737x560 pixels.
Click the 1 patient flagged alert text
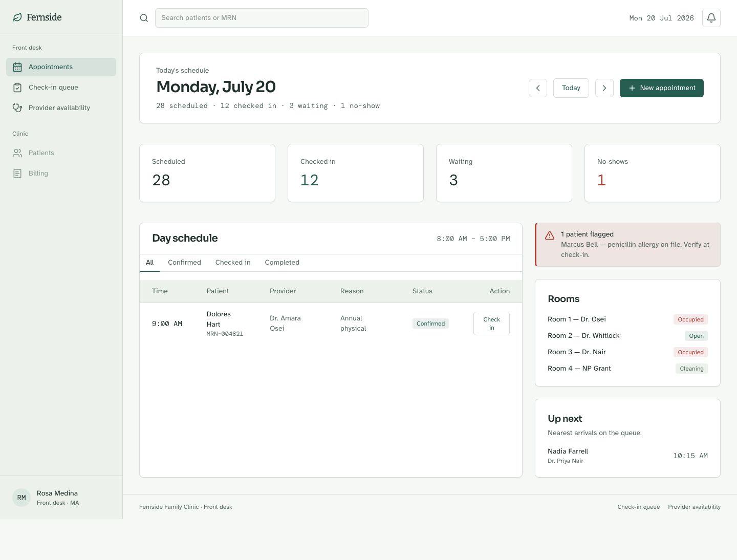click(587, 234)
